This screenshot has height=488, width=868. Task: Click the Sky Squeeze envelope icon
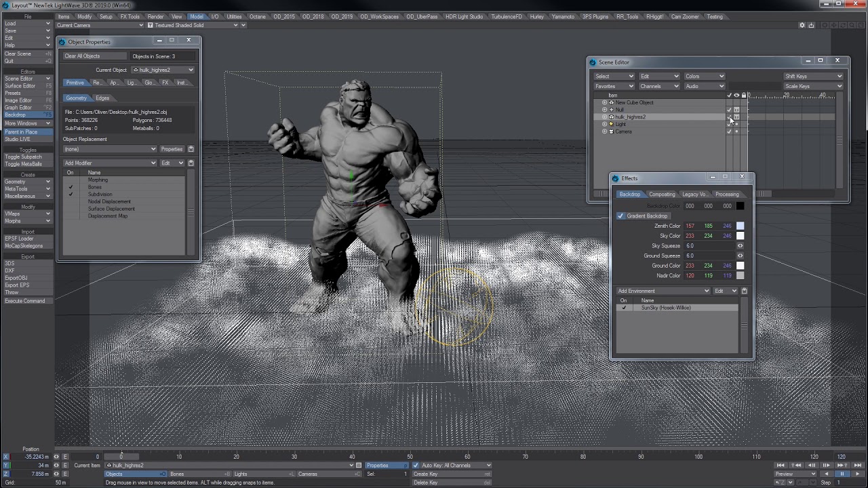pyautogui.click(x=740, y=246)
